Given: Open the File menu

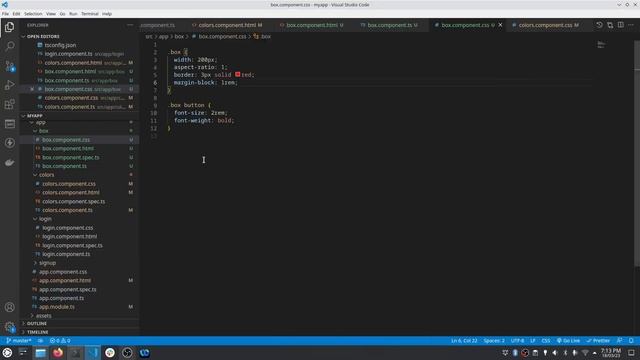Looking at the screenshot, I should (5, 13).
